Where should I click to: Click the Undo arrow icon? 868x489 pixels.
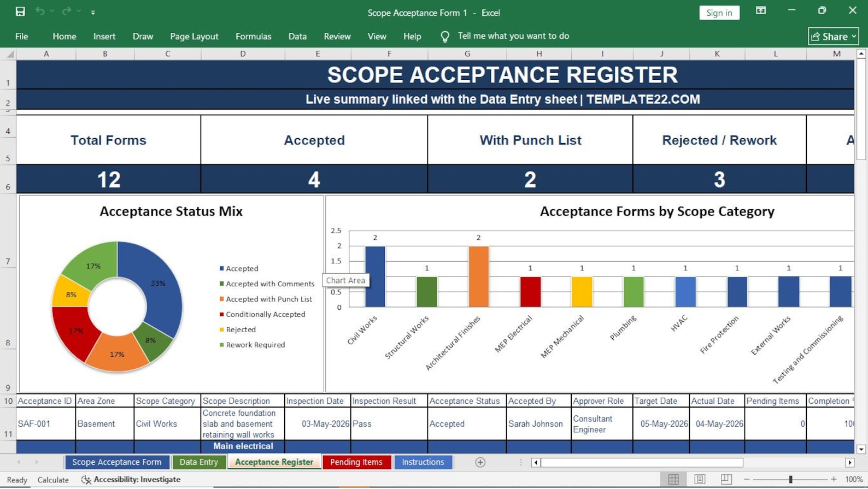pos(40,11)
